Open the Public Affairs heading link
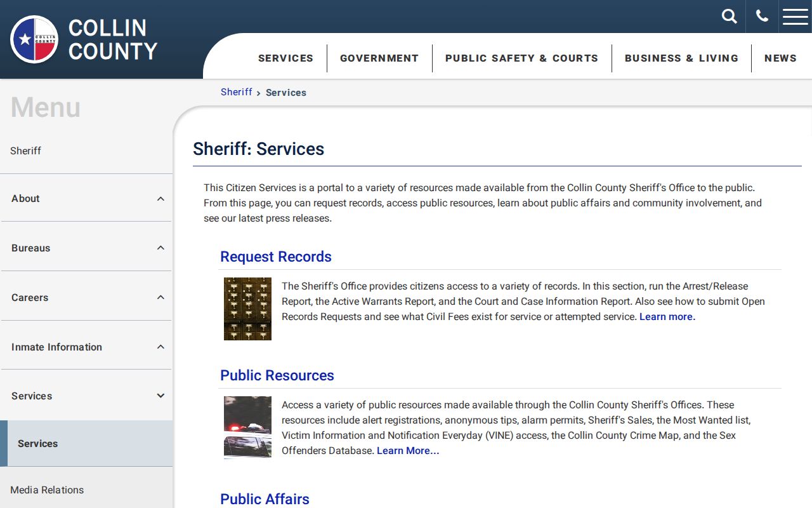 (265, 499)
